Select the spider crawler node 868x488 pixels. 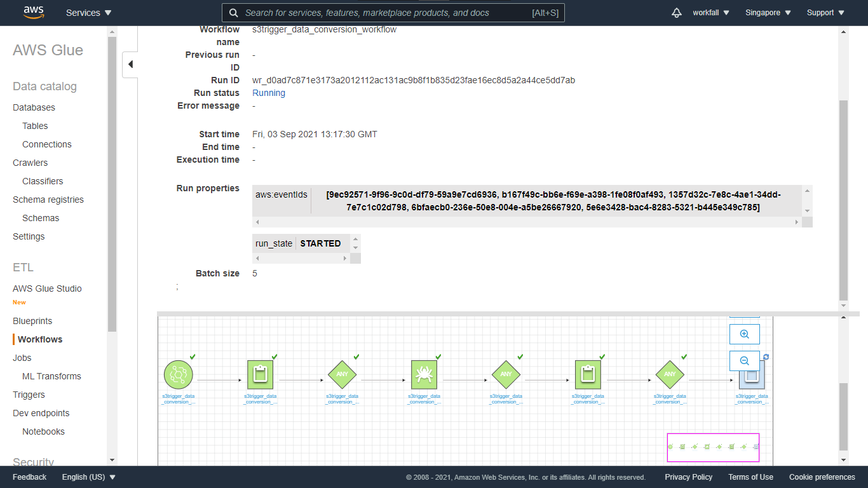pos(424,374)
